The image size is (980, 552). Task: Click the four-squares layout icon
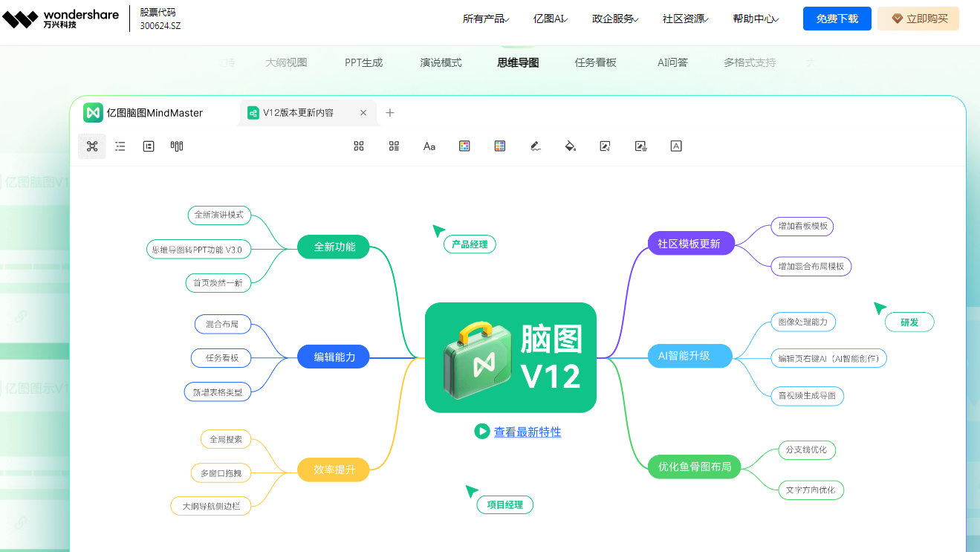359,146
